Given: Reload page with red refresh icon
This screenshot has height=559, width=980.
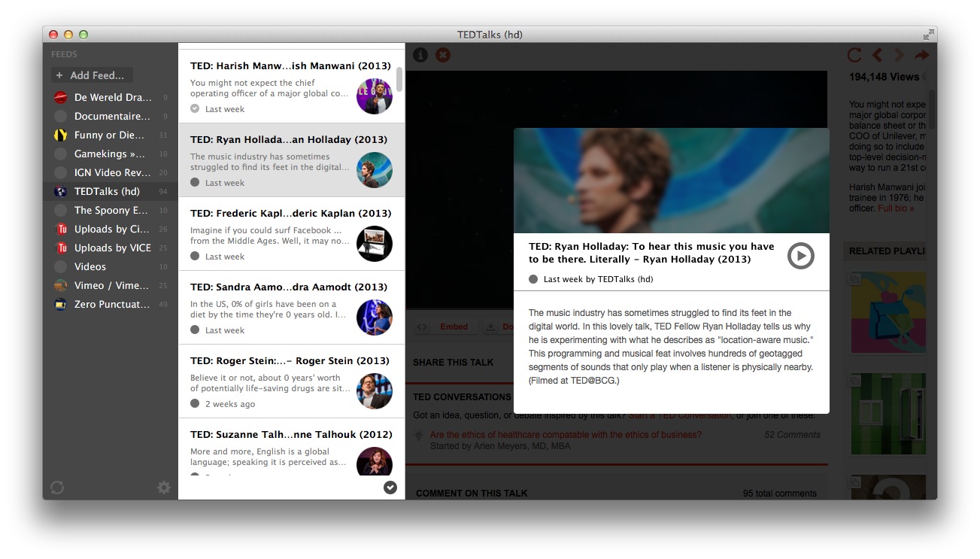Looking at the screenshot, I should coord(854,55).
